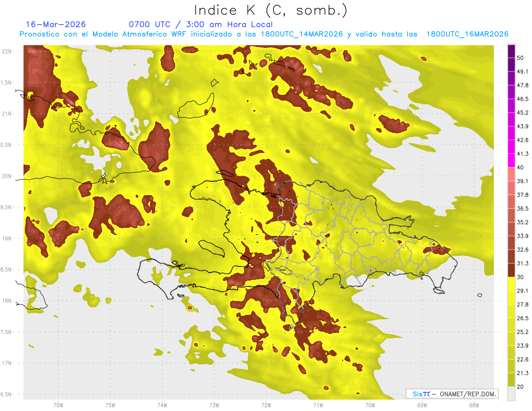Click the '74W' longitude label

click(162, 405)
